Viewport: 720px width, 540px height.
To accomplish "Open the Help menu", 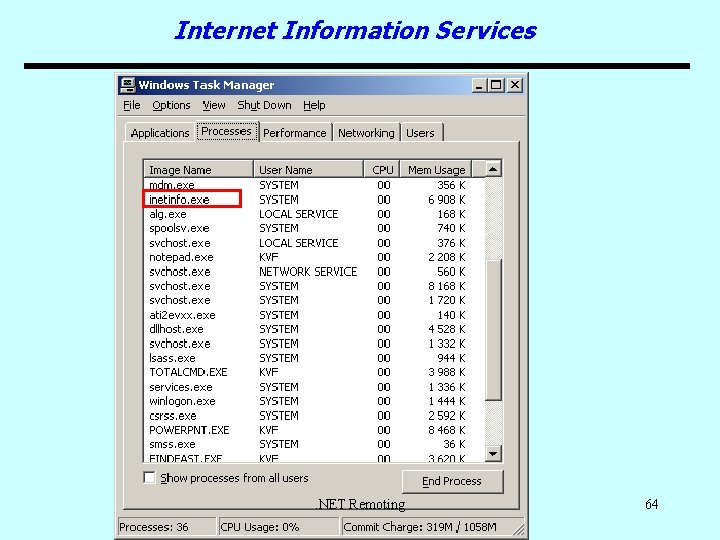I will pos(314,106).
